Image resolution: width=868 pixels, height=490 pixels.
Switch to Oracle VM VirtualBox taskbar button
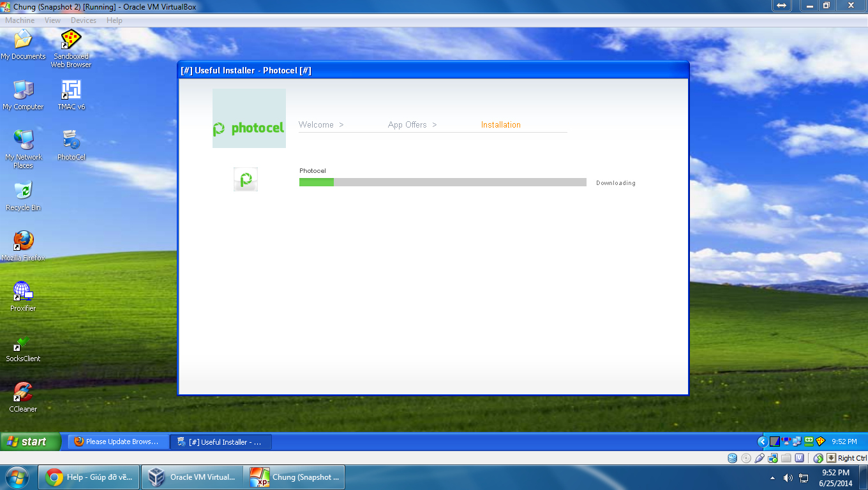192,477
